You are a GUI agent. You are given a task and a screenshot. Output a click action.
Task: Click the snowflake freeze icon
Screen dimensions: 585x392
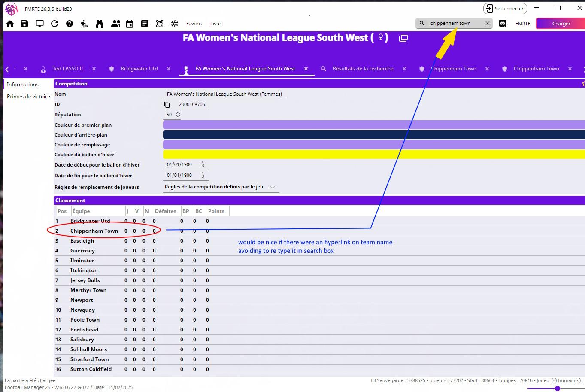175,24
